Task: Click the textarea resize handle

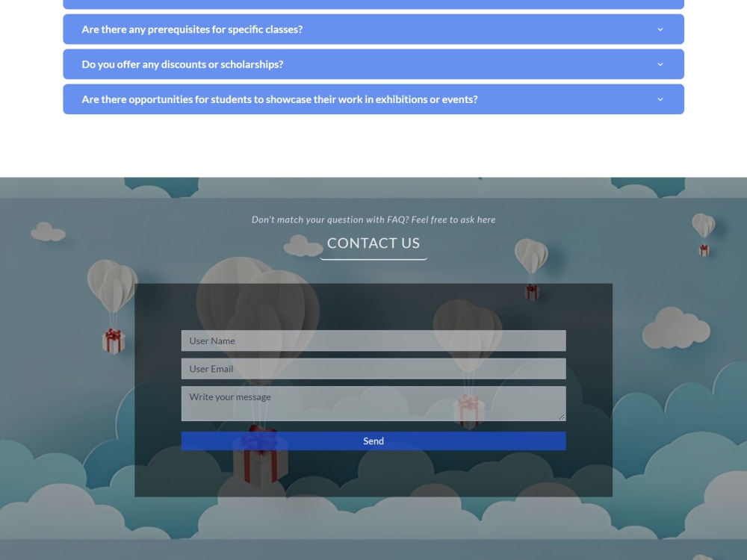Action: pos(562,418)
